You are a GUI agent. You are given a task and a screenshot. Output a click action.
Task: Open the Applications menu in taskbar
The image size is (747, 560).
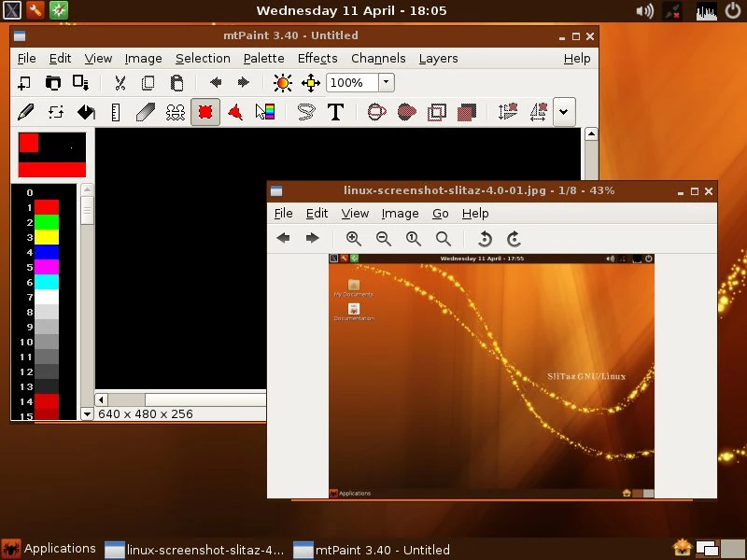coord(49,549)
